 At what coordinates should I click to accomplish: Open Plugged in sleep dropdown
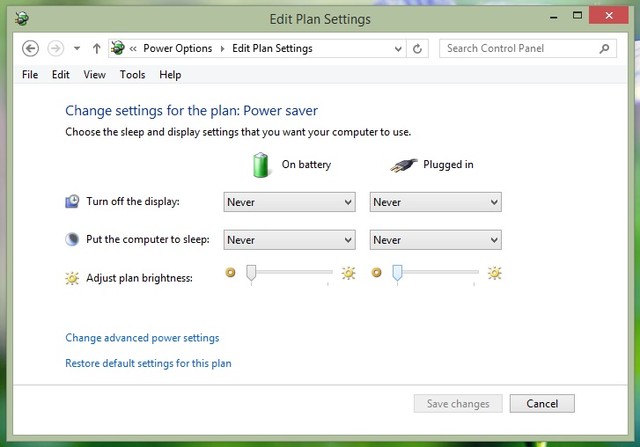click(436, 240)
